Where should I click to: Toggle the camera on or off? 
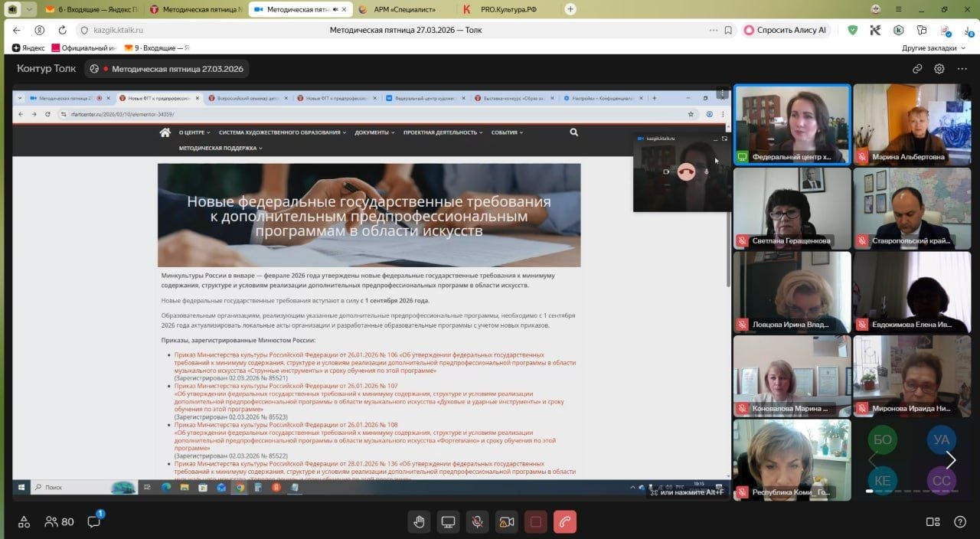click(506, 522)
